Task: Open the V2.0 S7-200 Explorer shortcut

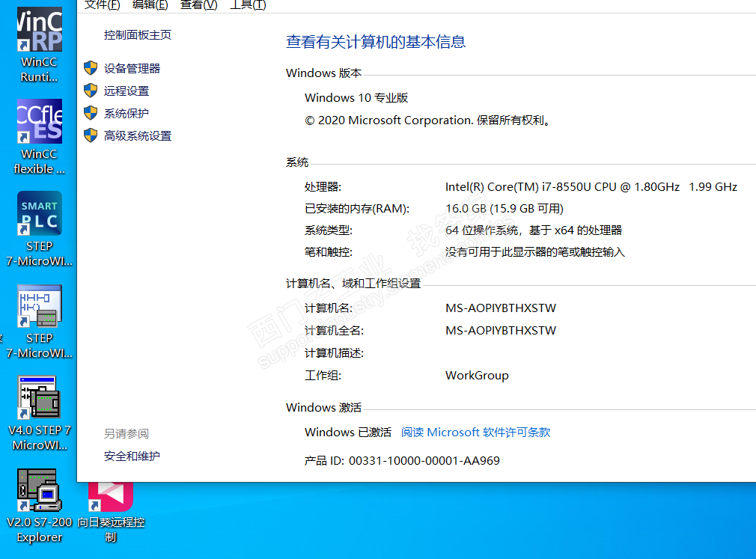Action: 40,506
